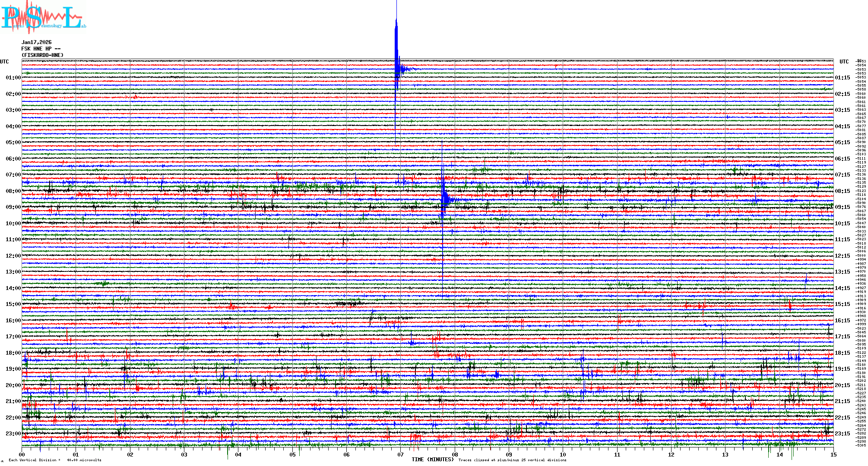Select the 12:00 hour label on left
Screen dimensions: 868x466
tap(13, 256)
